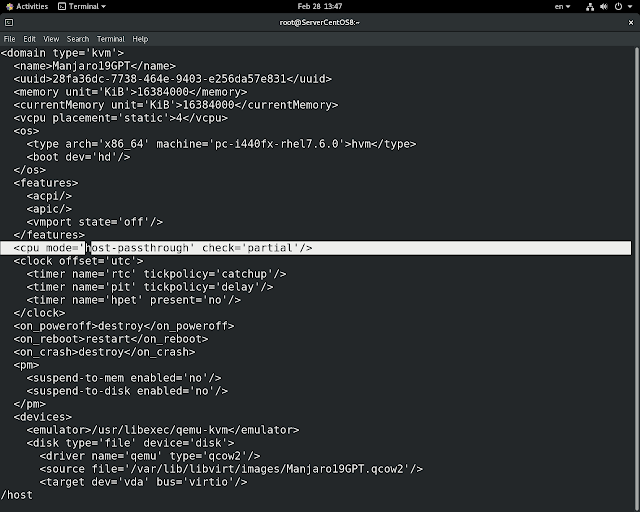Click the </pm> closing tag line
Screen dimensions: 640x512
[29, 404]
